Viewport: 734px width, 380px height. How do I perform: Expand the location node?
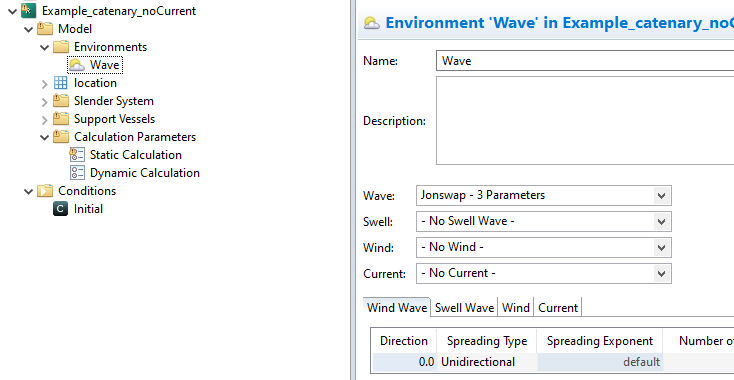pos(44,84)
